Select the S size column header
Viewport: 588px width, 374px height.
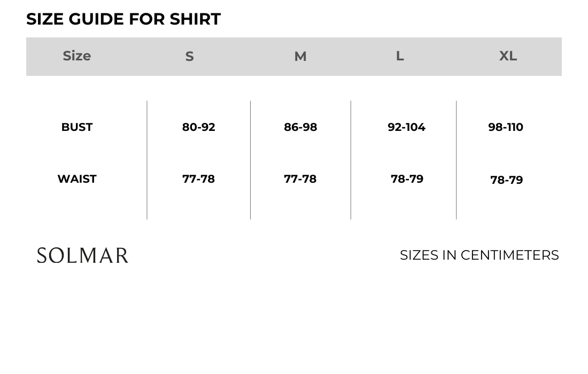point(189,57)
